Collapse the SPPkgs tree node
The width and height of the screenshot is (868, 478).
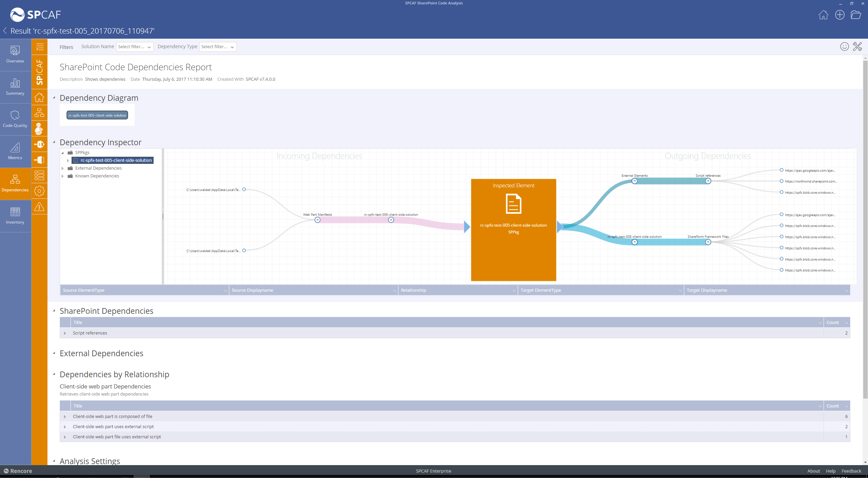[63, 153]
